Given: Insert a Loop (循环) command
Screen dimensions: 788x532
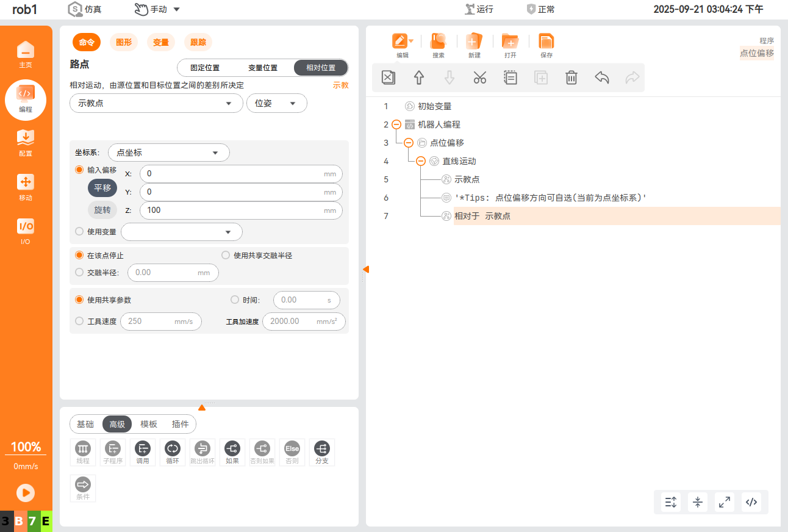Looking at the screenshot, I should [x=173, y=453].
